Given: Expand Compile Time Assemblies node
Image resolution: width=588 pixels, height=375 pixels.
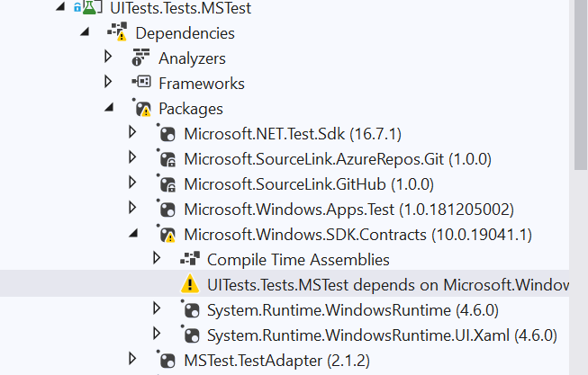Looking at the screenshot, I should (157, 259).
